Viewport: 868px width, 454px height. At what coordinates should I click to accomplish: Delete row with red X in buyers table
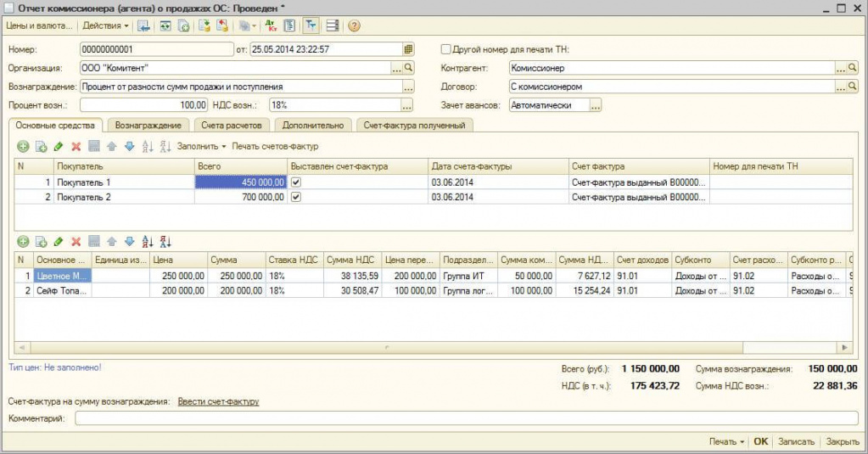[x=76, y=147]
